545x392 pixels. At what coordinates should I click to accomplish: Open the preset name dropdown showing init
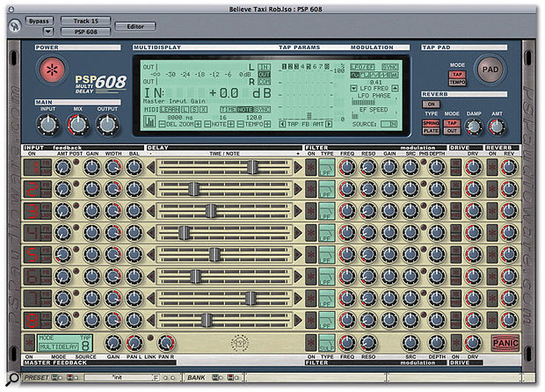pos(121,377)
